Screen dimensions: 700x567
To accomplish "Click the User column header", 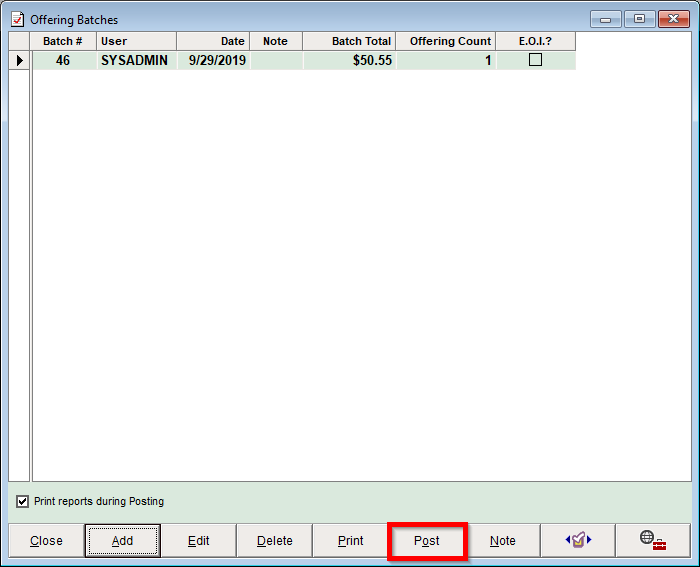I will (136, 41).
